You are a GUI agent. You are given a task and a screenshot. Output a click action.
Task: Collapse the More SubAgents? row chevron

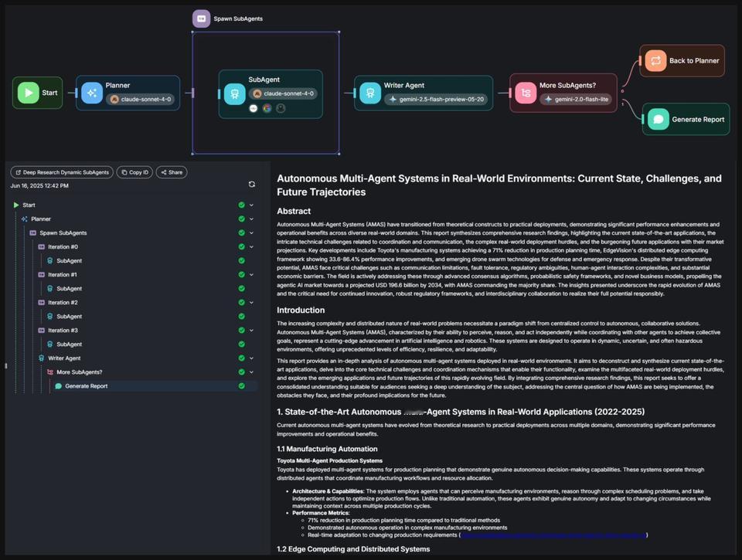pyautogui.click(x=252, y=372)
